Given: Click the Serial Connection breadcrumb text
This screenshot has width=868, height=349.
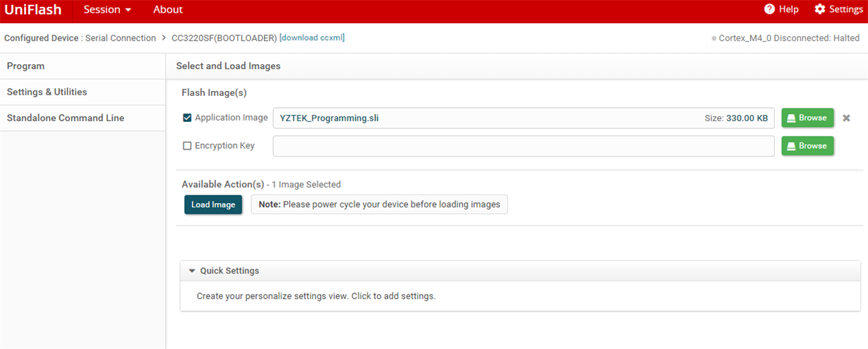Looking at the screenshot, I should click(121, 38).
